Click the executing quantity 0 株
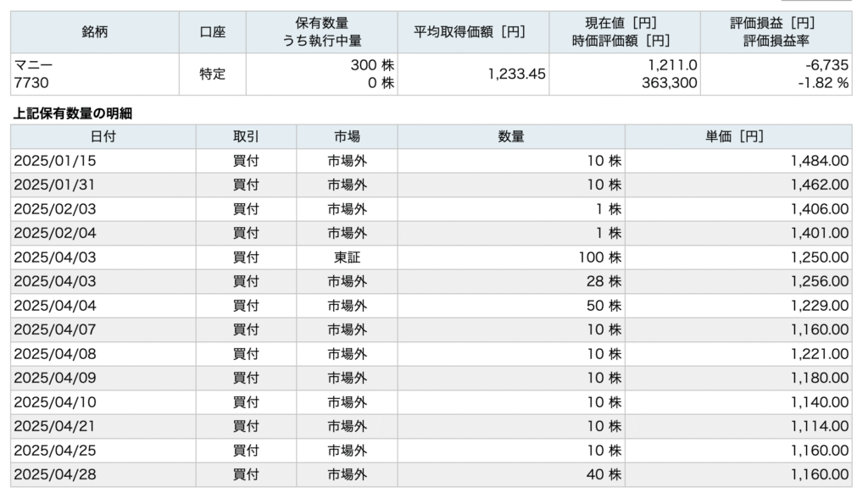The height and width of the screenshot is (498, 868). 381,83
